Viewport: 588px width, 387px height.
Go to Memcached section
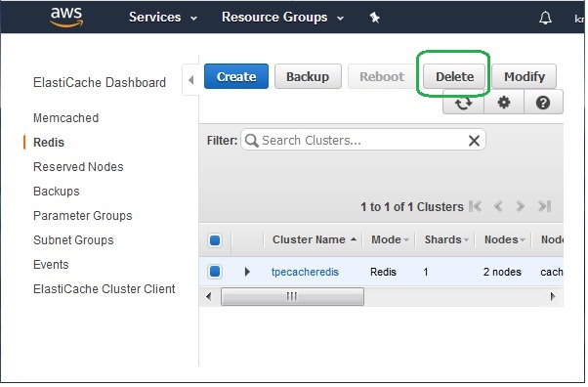(x=66, y=118)
